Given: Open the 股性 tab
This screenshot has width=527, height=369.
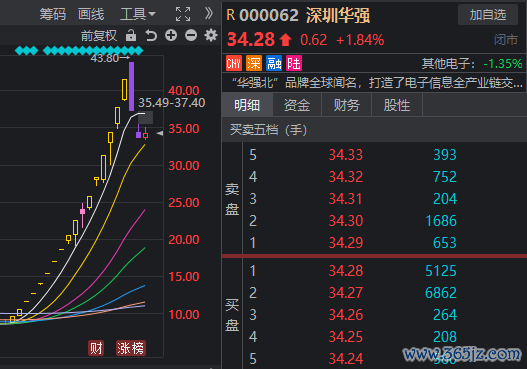Looking at the screenshot, I should pos(397,105).
